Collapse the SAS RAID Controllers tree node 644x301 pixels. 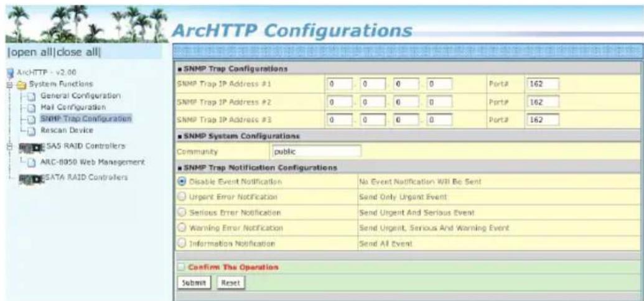[x=11, y=146]
